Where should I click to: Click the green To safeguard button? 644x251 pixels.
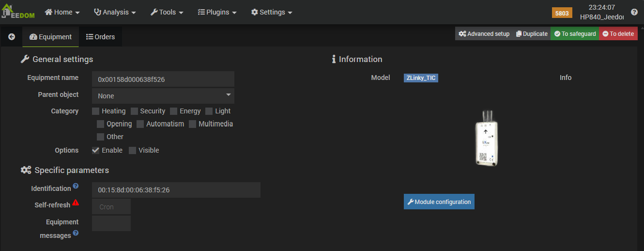[575, 34]
